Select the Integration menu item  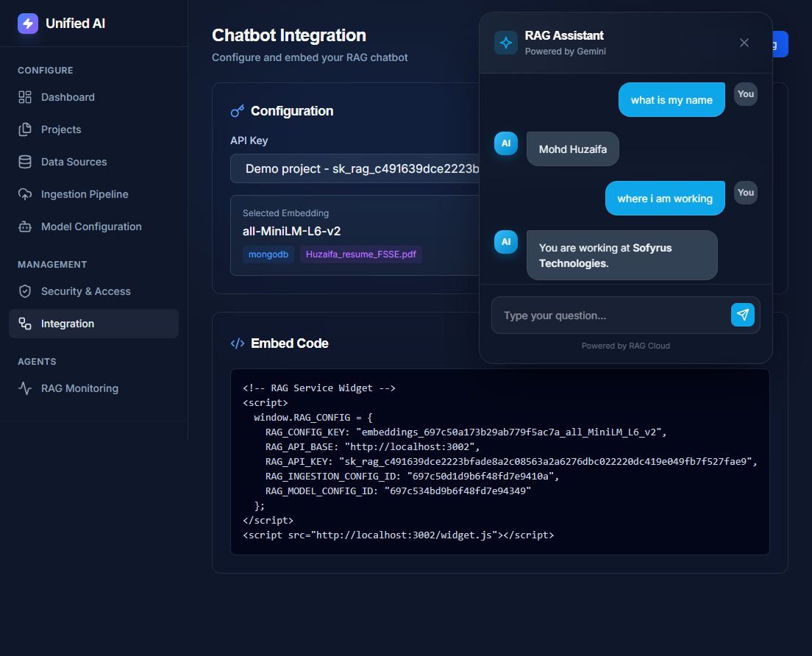93,324
